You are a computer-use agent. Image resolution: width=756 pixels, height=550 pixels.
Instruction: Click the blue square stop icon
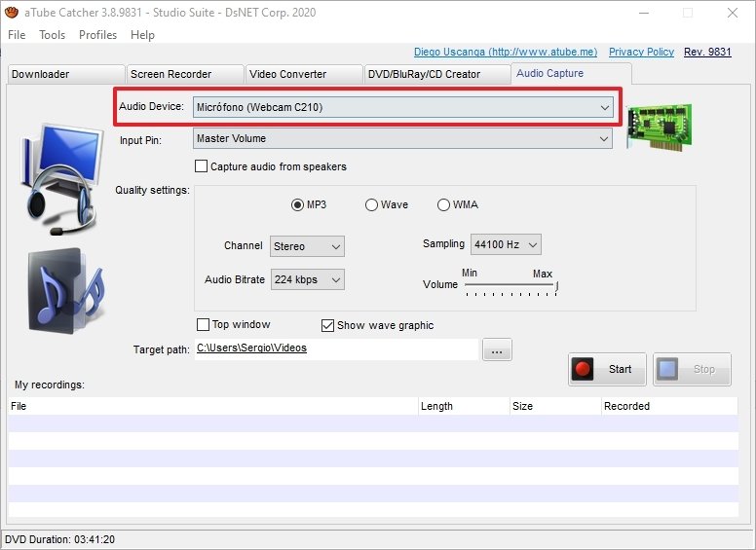tap(667, 369)
